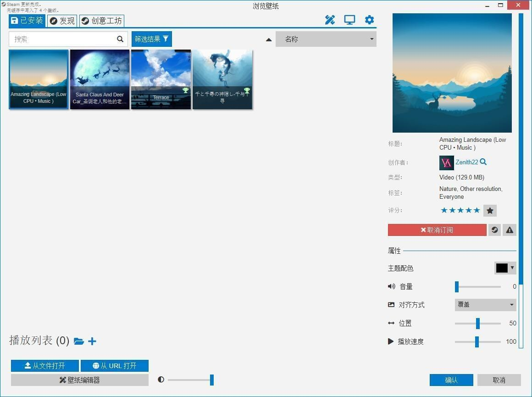Select 千と千尋の神隠し wallpaper thumbnail
The width and height of the screenshot is (532, 397).
pyautogui.click(x=222, y=79)
